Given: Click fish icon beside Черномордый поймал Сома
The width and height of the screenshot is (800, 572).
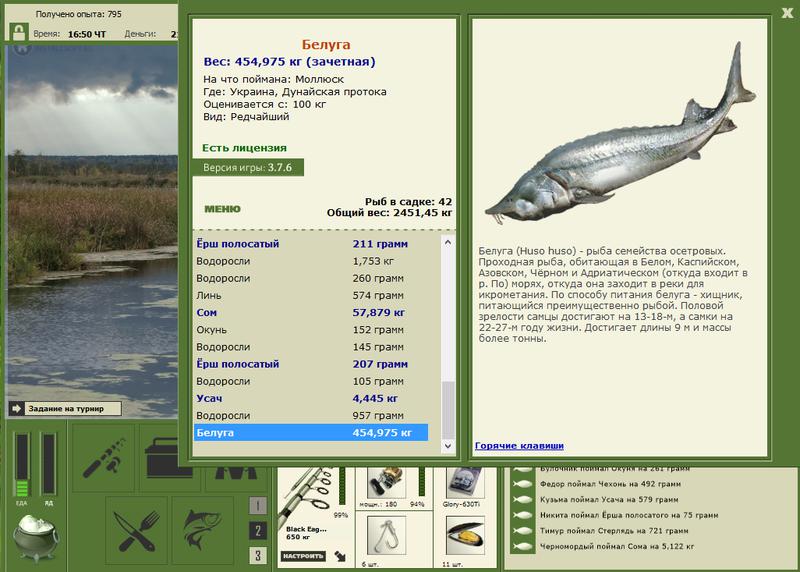Looking at the screenshot, I should tap(522, 546).
